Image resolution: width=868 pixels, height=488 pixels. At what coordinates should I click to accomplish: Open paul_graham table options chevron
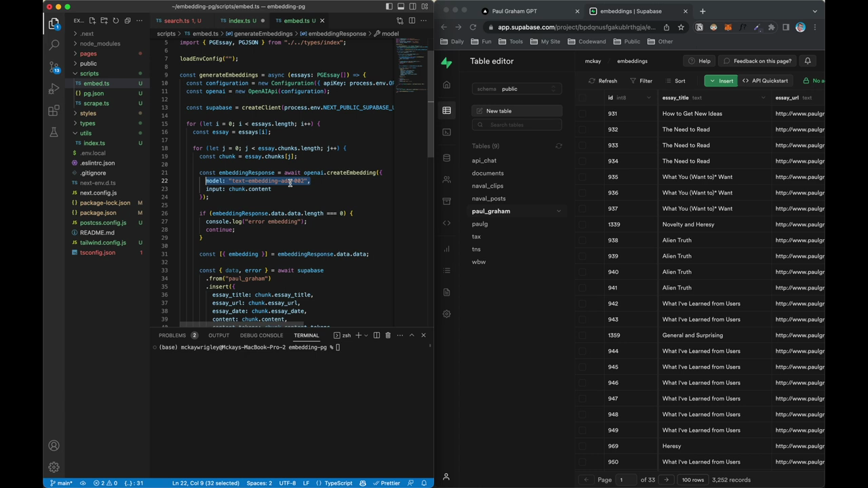click(x=559, y=211)
